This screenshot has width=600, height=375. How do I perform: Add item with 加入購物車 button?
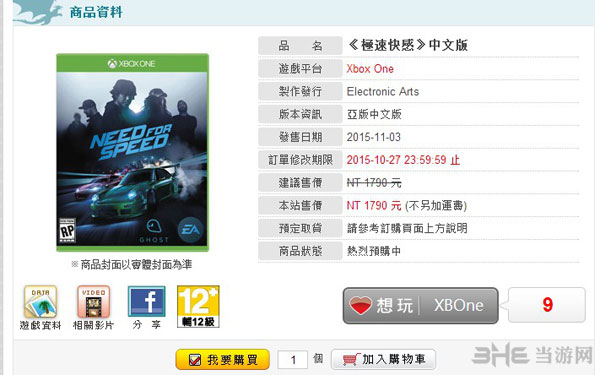point(383,359)
